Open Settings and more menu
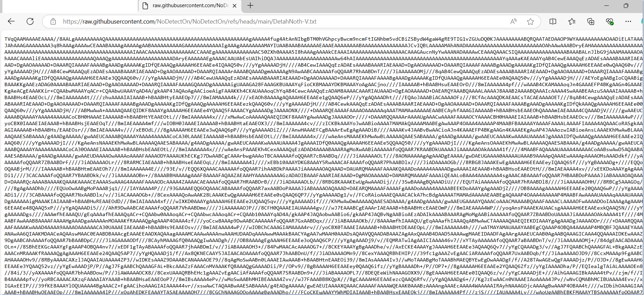Image resolution: width=644 pixels, height=295 pixels. click(x=628, y=22)
